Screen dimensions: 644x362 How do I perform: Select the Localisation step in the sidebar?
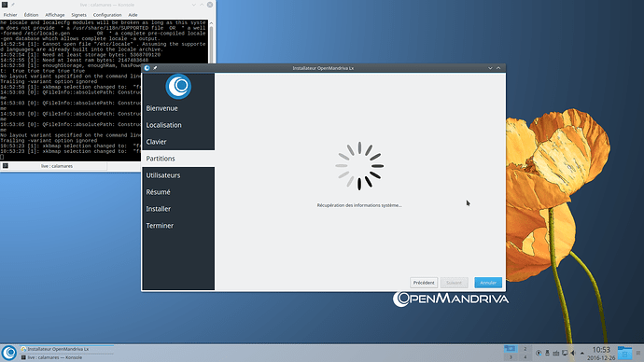tap(178, 125)
